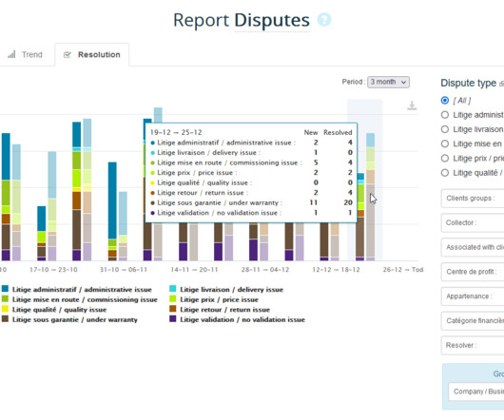504x420 pixels.
Task: Click the Report Disputes title
Action: coord(242,20)
